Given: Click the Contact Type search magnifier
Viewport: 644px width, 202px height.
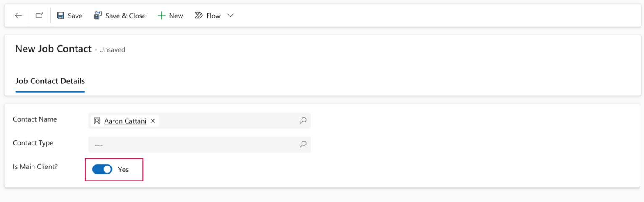Looking at the screenshot, I should (302, 145).
